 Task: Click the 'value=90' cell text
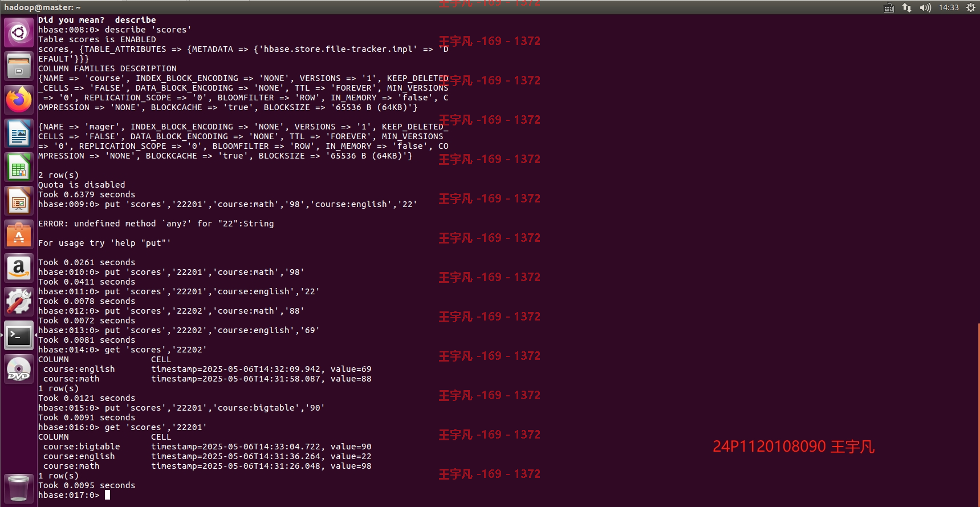point(351,447)
